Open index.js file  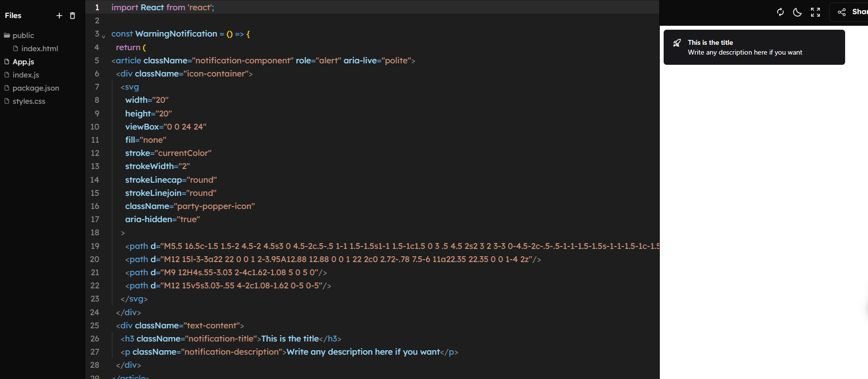[x=21, y=75]
